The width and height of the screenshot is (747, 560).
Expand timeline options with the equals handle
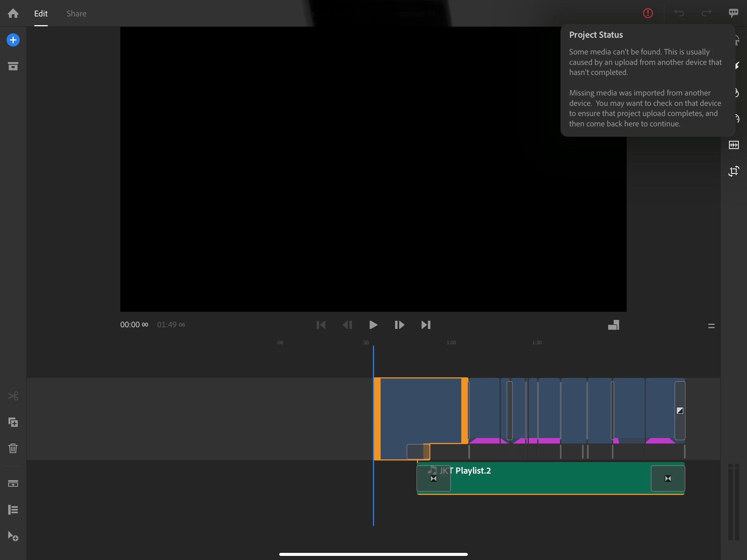(x=711, y=326)
